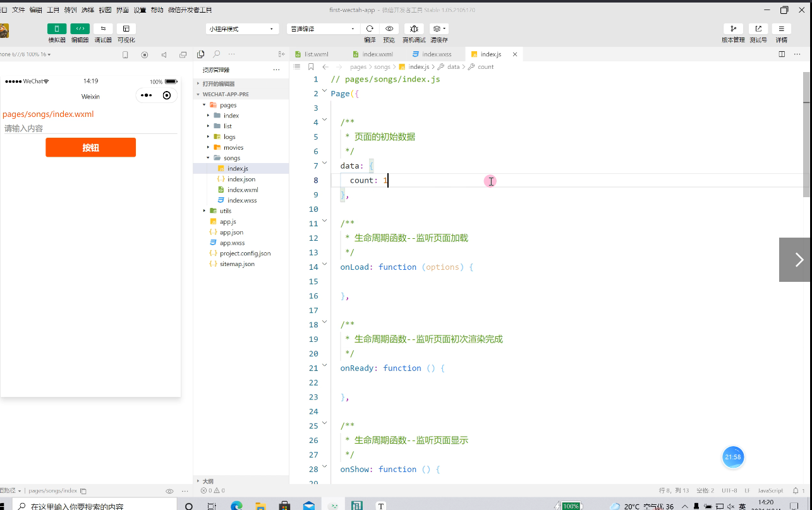Collapse the pages folder
The image size is (812, 510).
204,105
